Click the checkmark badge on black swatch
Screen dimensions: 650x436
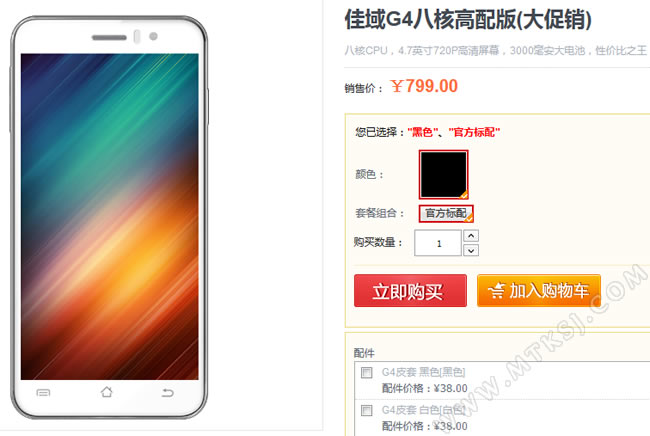click(463, 194)
